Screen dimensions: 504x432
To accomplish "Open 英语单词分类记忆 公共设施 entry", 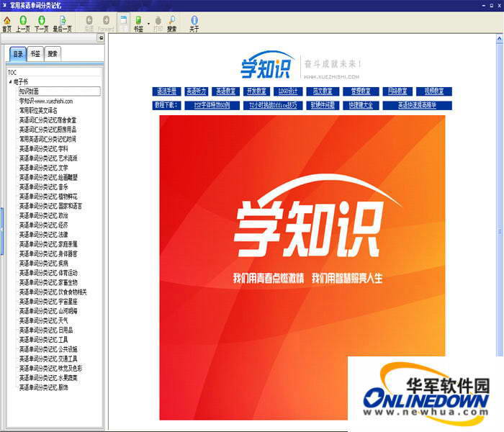I will pos(48,349).
